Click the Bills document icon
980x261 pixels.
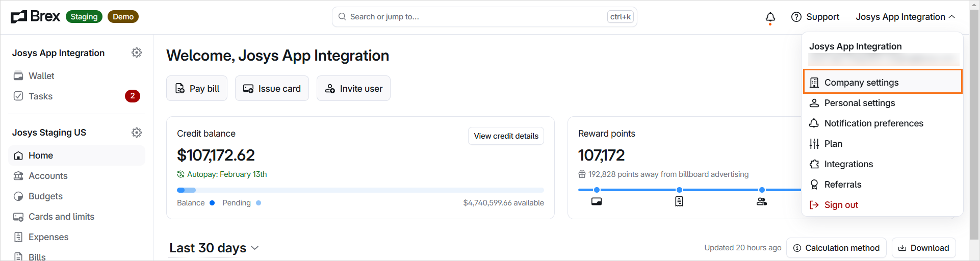click(x=18, y=257)
